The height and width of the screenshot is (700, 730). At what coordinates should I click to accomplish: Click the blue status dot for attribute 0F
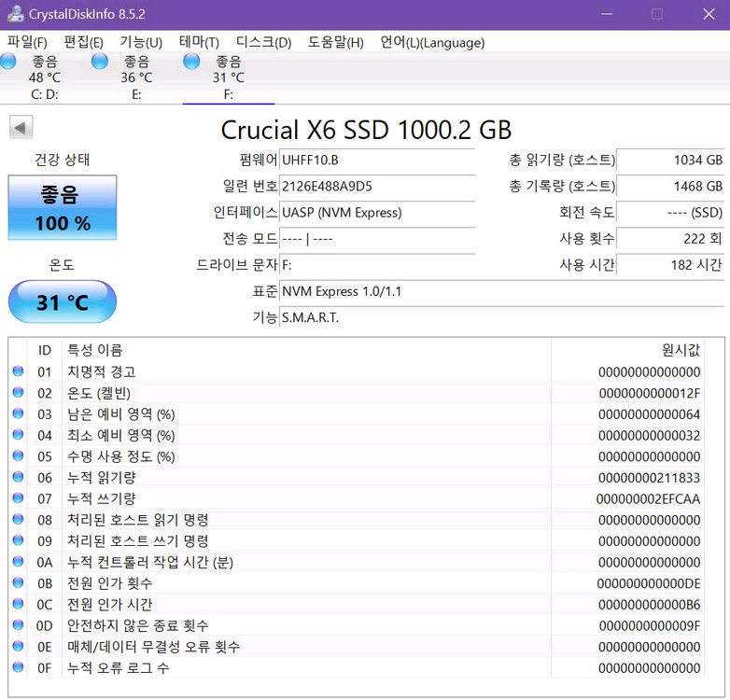coord(18,667)
